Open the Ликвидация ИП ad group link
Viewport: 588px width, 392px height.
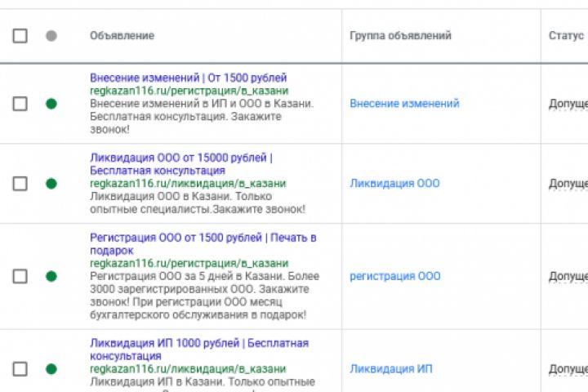(391, 369)
